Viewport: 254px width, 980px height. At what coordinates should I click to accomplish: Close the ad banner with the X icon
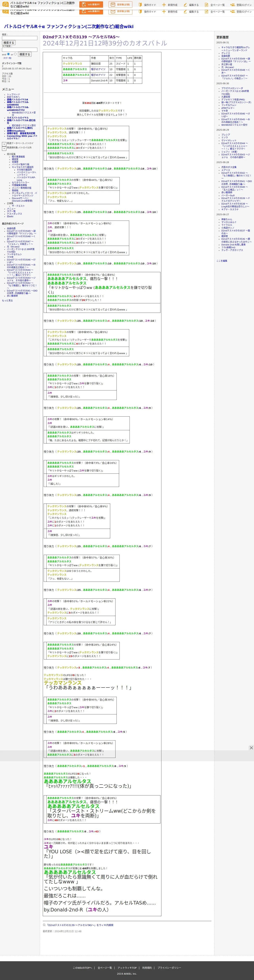pos(251,748)
